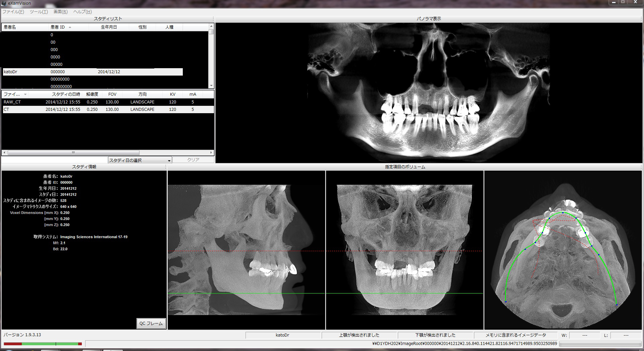Image resolution: width=644 pixels, height=351 pixels.
Task: Click the study list scroll-down arrow
Action: pyautogui.click(x=211, y=86)
